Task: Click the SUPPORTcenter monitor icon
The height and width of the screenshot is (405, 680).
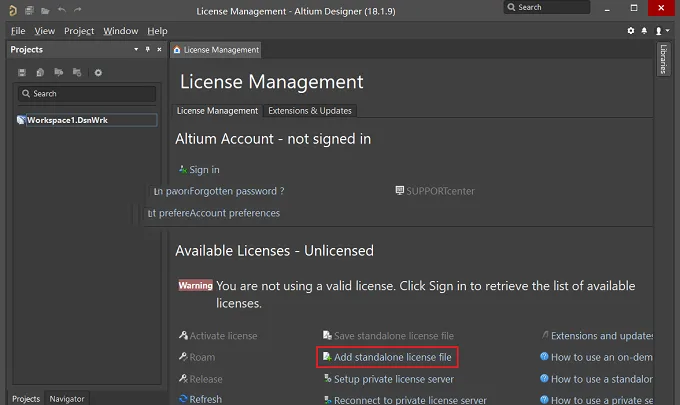Action: pos(400,190)
